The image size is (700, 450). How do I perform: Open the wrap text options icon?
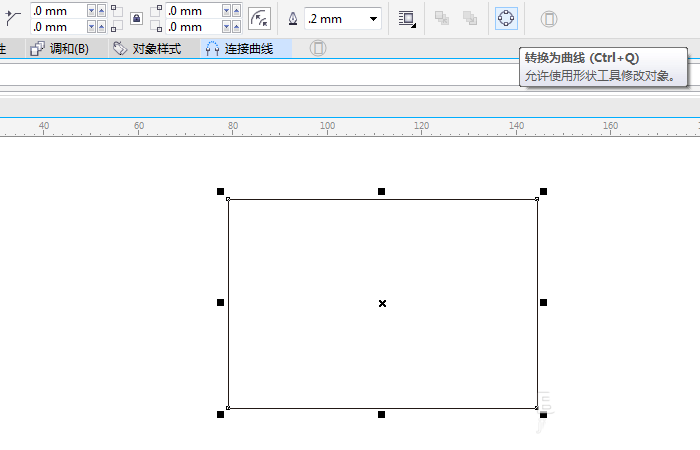(x=406, y=18)
